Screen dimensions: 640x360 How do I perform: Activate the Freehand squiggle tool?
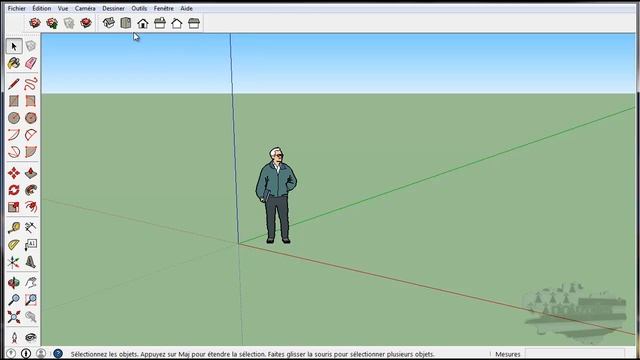point(31,84)
